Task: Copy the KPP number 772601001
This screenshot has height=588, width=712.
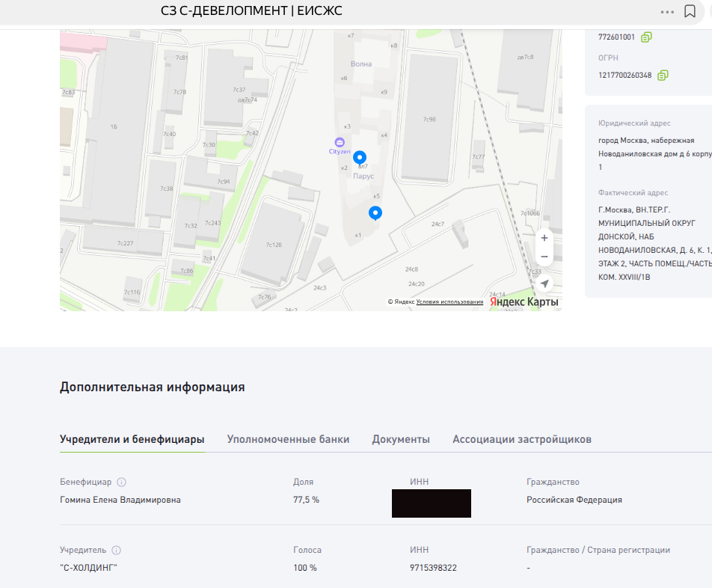Action: [x=646, y=37]
